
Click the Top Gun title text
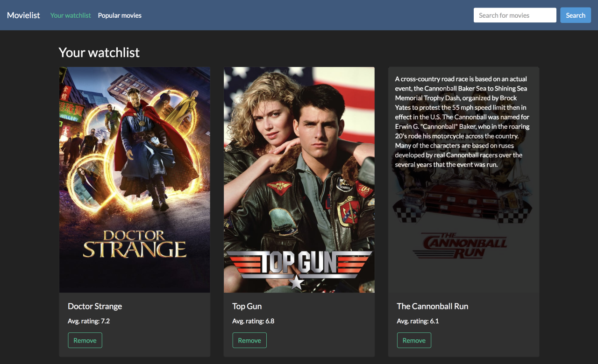[x=247, y=306]
